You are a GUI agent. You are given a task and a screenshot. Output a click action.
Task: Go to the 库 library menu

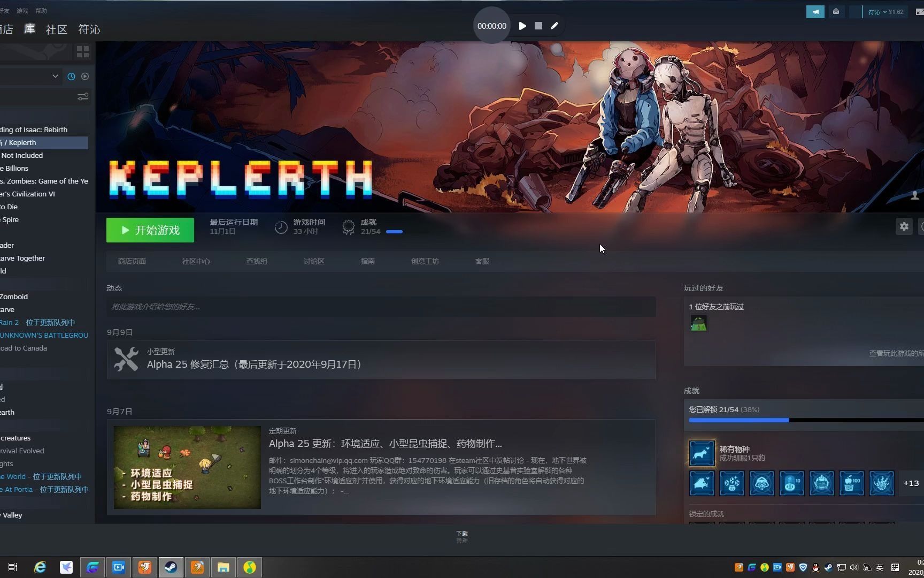30,29
